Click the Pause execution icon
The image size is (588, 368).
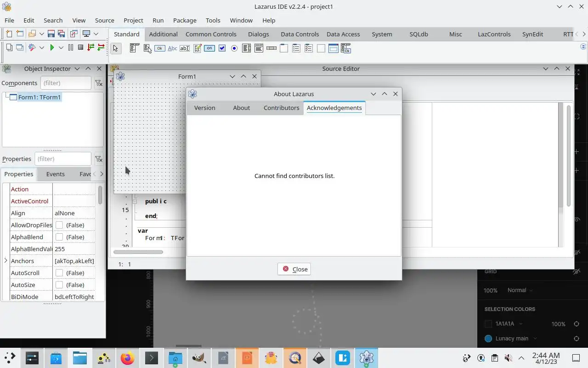point(71,47)
